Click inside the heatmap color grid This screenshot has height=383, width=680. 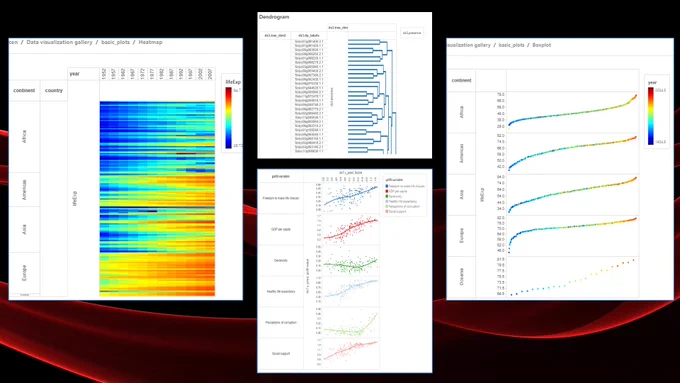point(157,199)
